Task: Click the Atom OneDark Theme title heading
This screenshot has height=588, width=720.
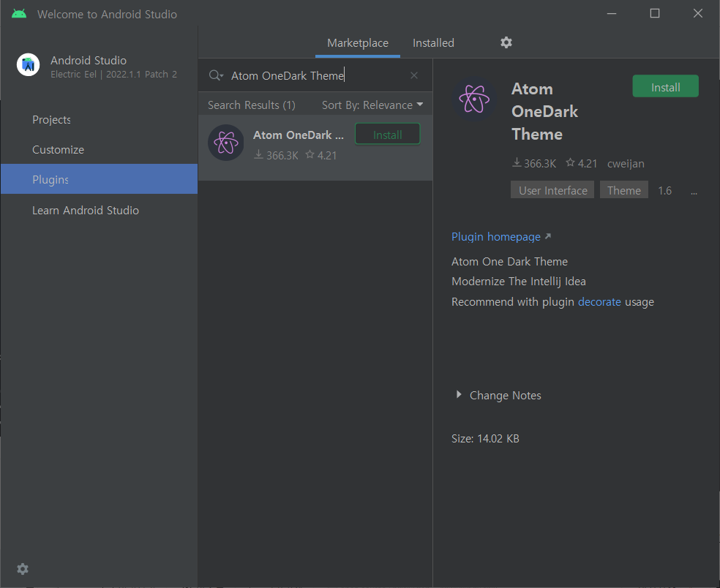Action: [544, 112]
